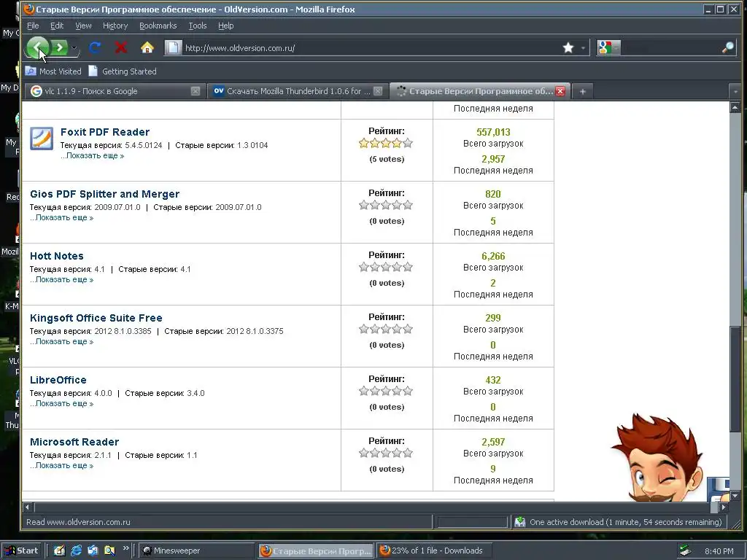Open the Foxit PDF Reader link
747x560 pixels.
click(105, 132)
